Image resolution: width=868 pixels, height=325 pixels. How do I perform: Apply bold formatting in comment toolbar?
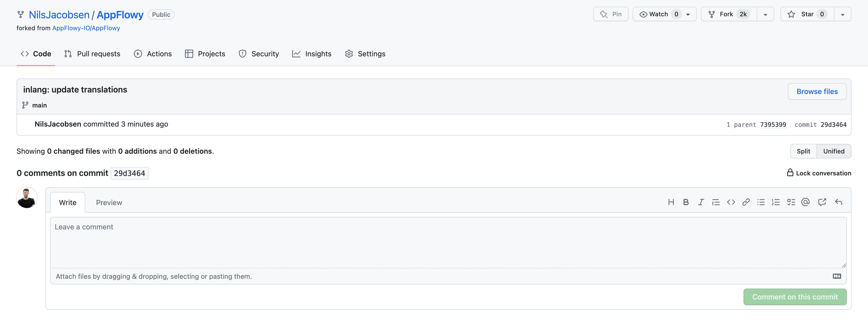click(686, 202)
